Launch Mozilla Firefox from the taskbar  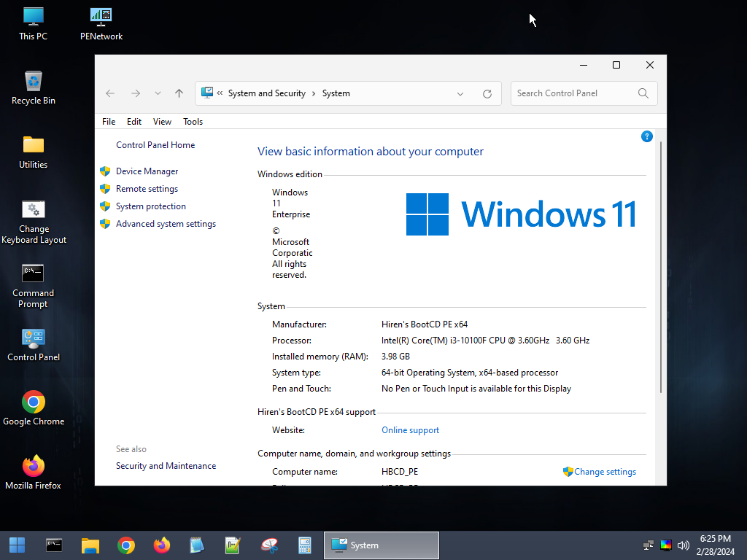tap(161, 545)
